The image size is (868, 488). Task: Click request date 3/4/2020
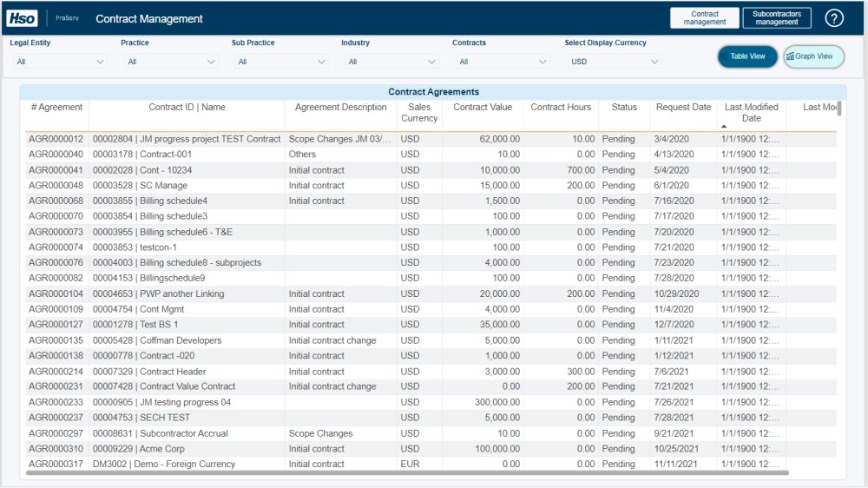pos(671,139)
